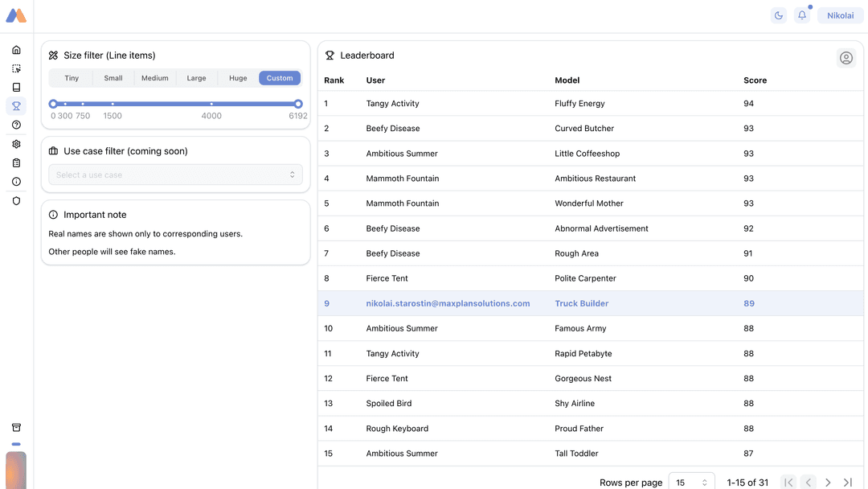
Task: Click the Rapid Petabyte model cell
Action: click(583, 353)
